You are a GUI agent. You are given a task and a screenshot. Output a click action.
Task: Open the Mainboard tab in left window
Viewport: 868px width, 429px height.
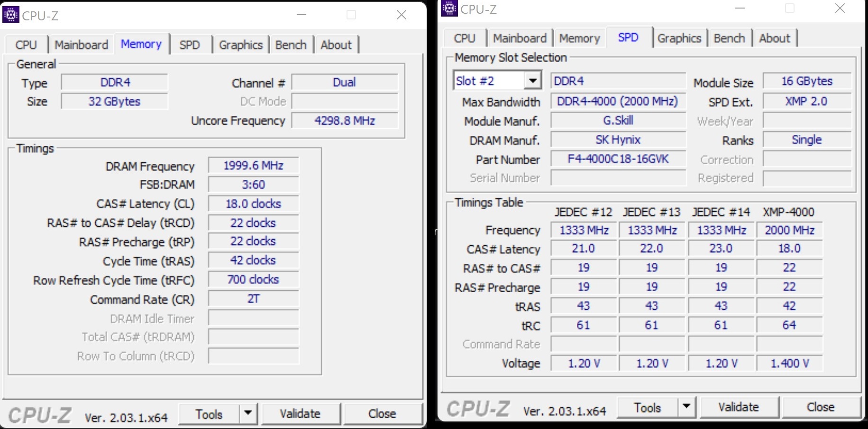point(81,45)
